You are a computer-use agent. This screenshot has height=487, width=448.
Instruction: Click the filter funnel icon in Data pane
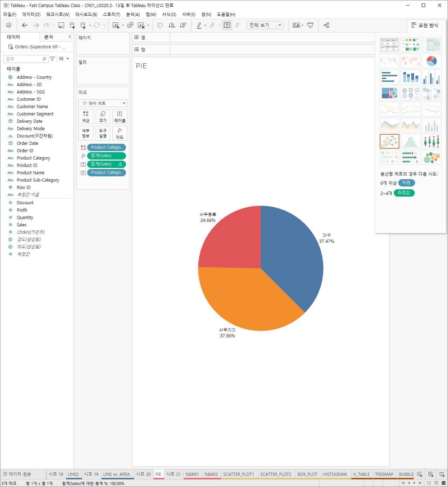tap(52, 59)
